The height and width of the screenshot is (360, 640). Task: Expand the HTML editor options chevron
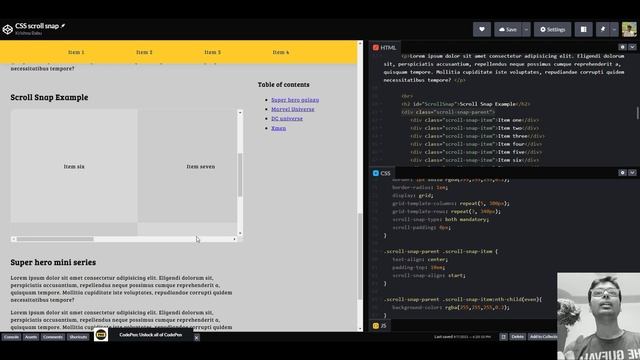[632, 47]
